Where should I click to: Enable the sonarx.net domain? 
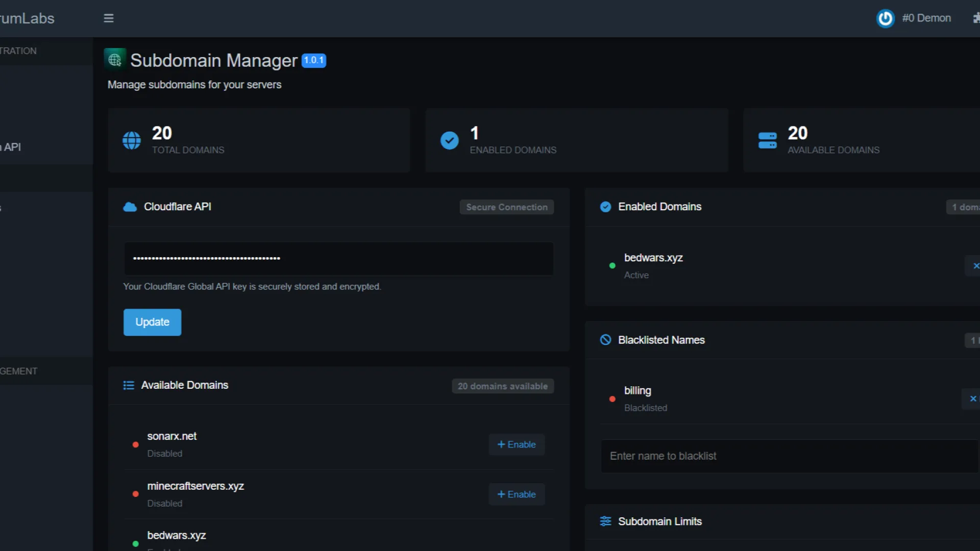pos(517,444)
